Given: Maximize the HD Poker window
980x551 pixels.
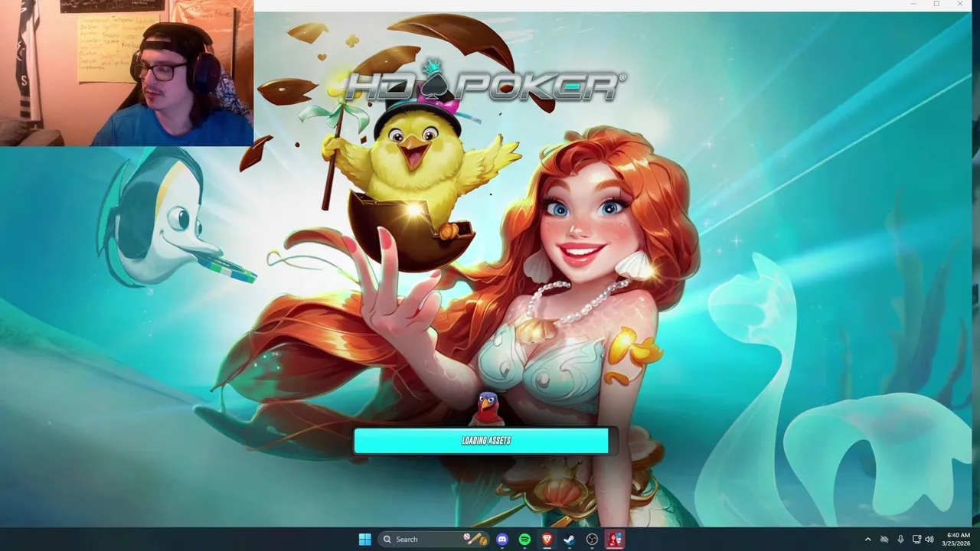Looking at the screenshot, I should [936, 5].
